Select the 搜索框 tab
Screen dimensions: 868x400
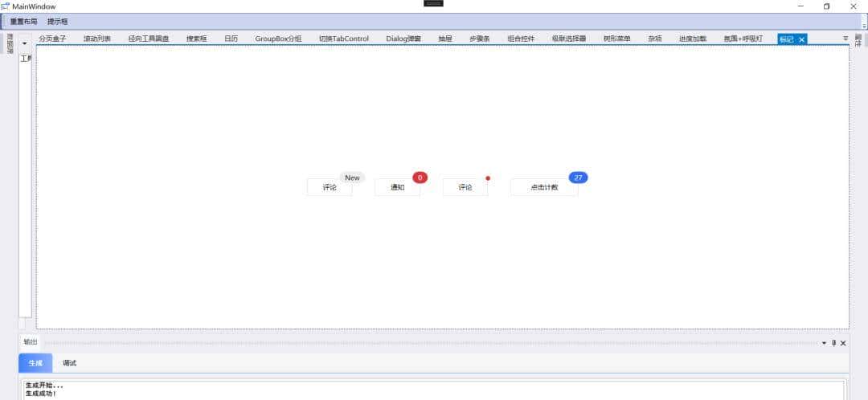pyautogui.click(x=197, y=39)
